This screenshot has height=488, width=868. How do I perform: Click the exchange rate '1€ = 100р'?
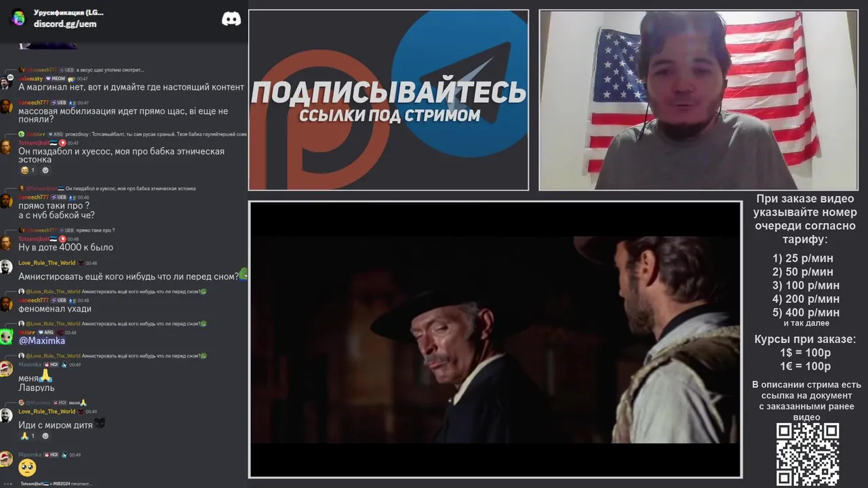pos(806,366)
